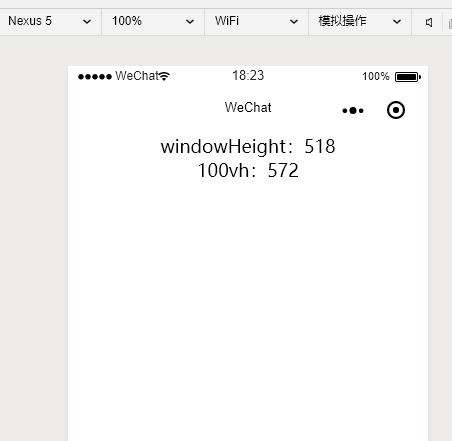Click the WeChat carrier label in status bar

point(137,76)
